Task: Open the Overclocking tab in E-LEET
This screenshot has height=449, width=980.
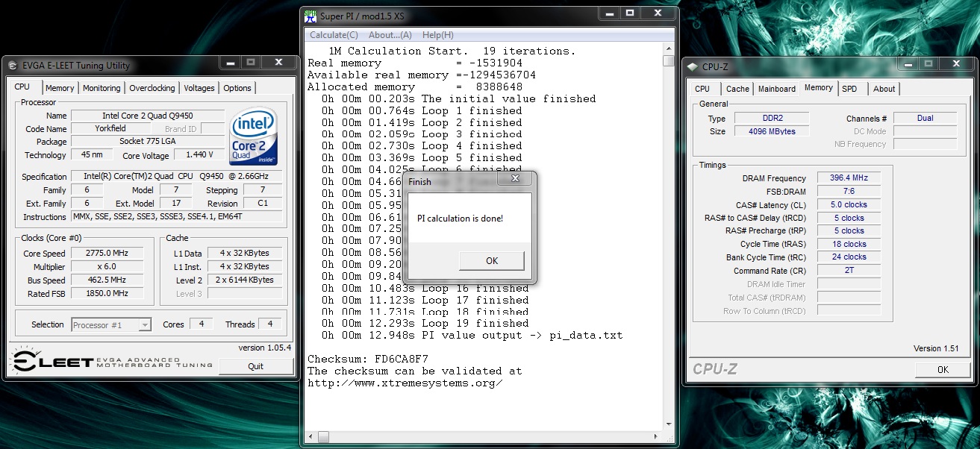Action: 152,88
